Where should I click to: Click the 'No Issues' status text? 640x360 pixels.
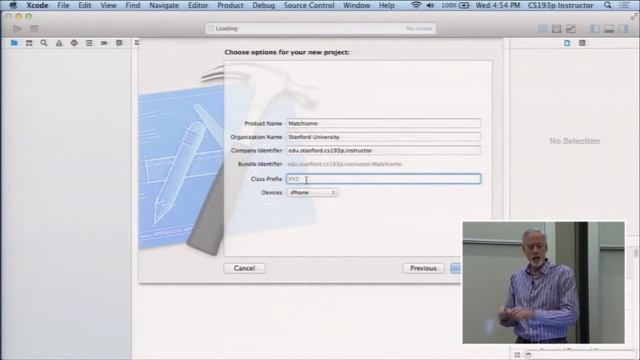(419, 29)
